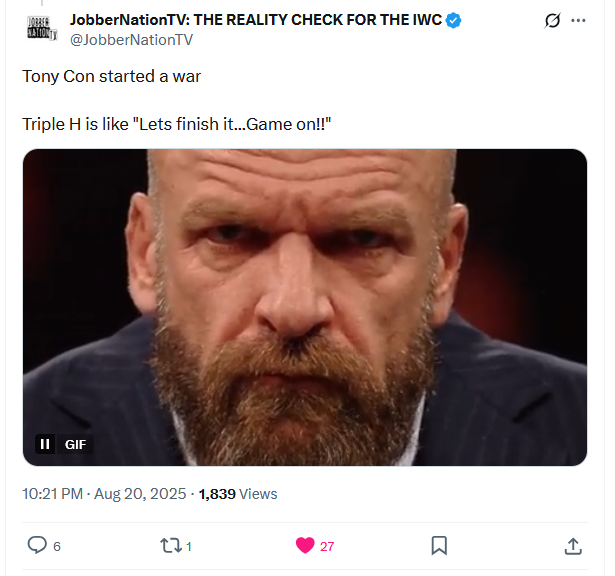615x576 pixels.
Task: Click the @JobberNationTV handle
Action: coord(131,39)
